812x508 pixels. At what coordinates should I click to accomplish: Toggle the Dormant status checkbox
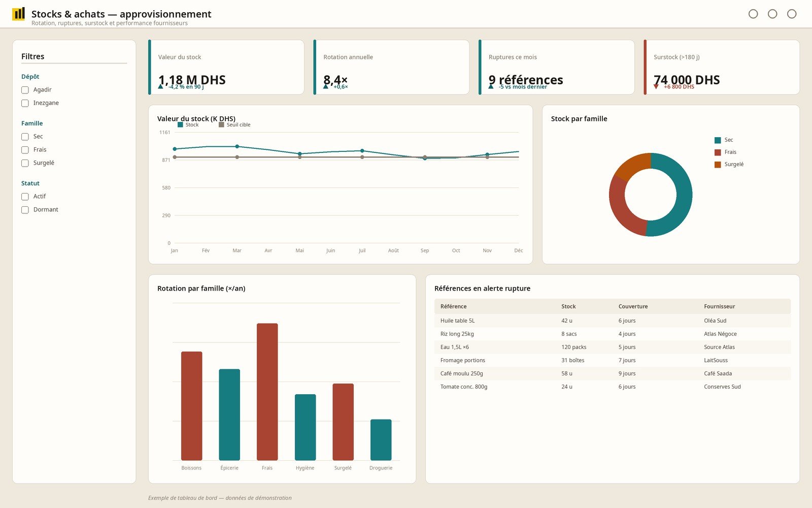click(x=25, y=210)
